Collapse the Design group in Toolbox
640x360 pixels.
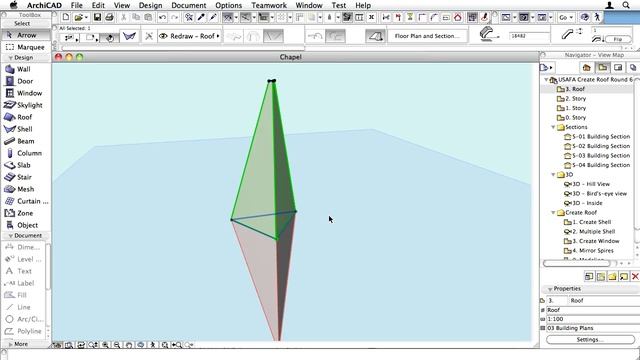coord(11,58)
